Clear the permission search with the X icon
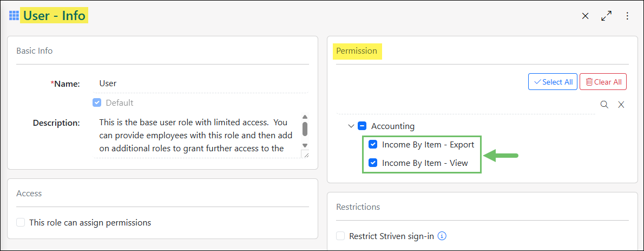 621,105
